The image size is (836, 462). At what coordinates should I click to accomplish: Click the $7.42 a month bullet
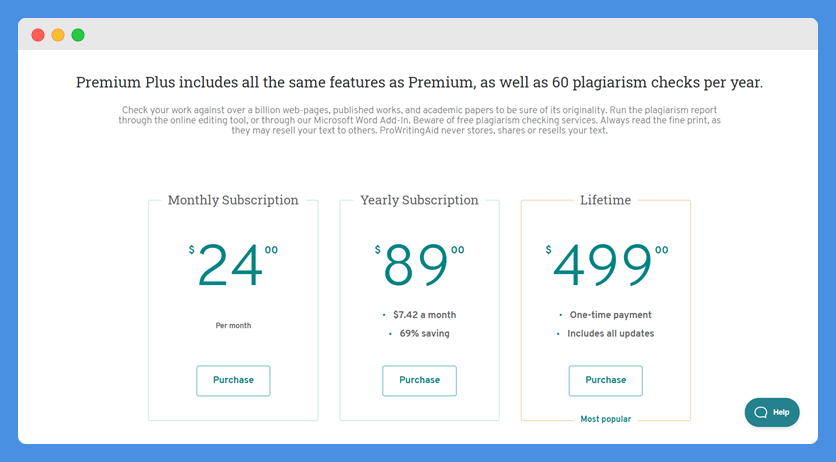coord(420,315)
